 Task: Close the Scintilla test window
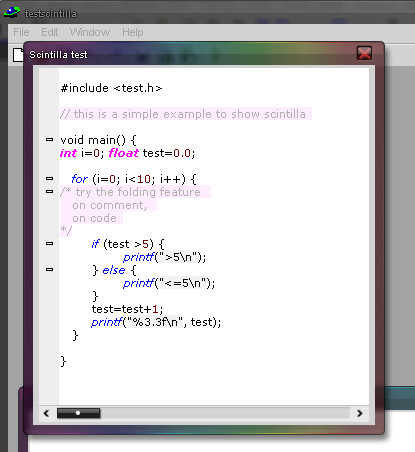(364, 53)
